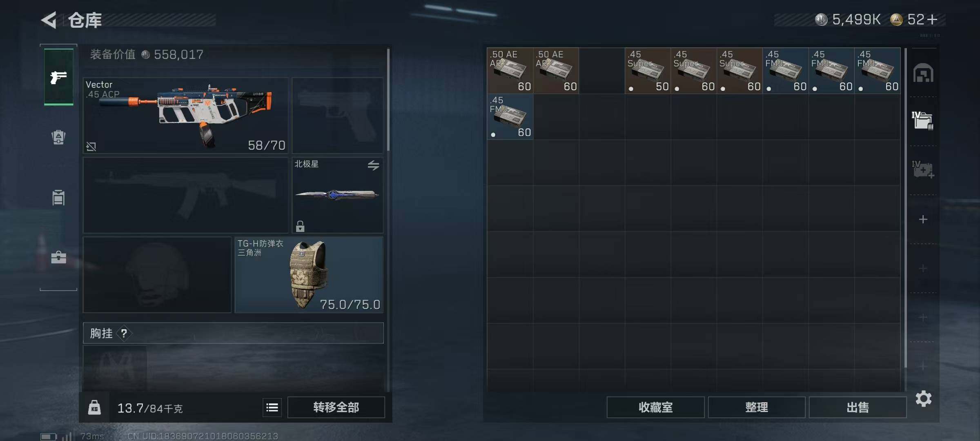Open the level IV ammo box container
This screenshot has width=980, height=441.
[923, 121]
